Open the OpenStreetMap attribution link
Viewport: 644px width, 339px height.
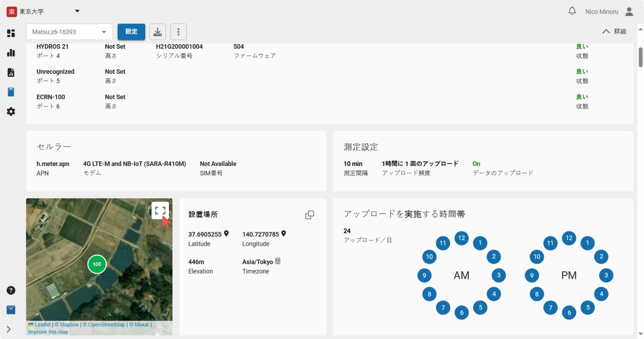[x=104, y=325]
